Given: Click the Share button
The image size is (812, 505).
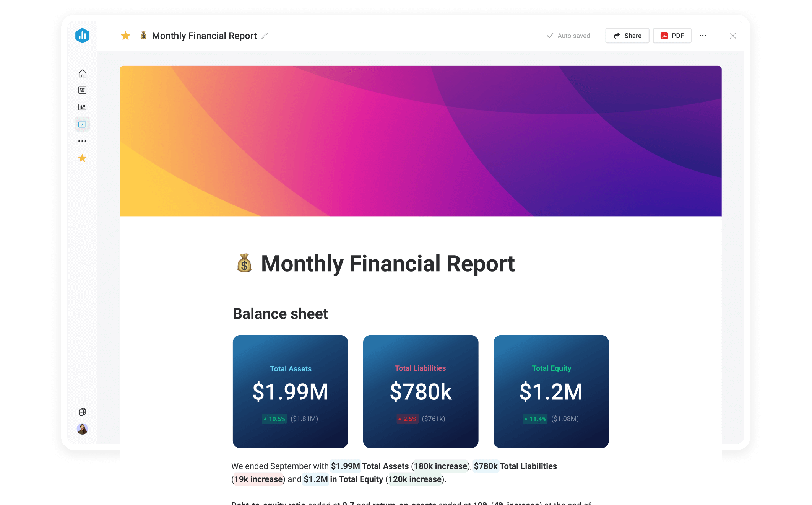Looking at the screenshot, I should pyautogui.click(x=627, y=36).
